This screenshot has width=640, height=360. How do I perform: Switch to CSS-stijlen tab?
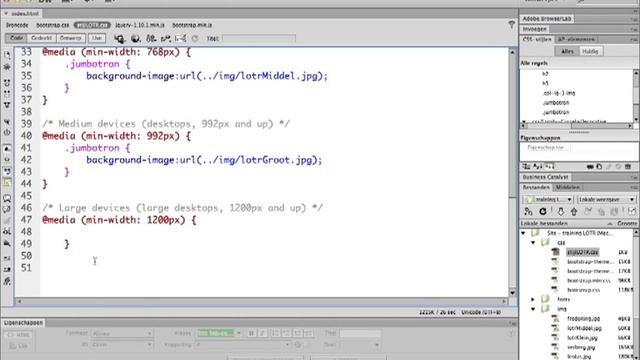(x=537, y=40)
